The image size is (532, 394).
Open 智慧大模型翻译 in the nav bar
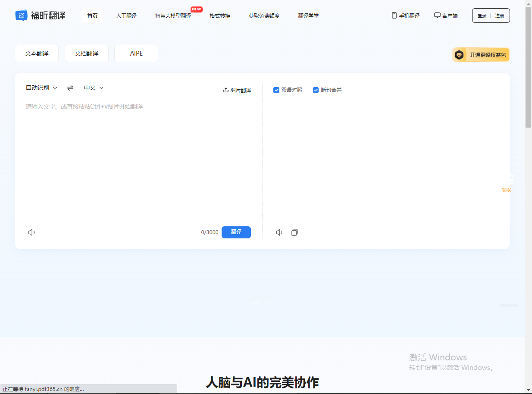tap(173, 16)
